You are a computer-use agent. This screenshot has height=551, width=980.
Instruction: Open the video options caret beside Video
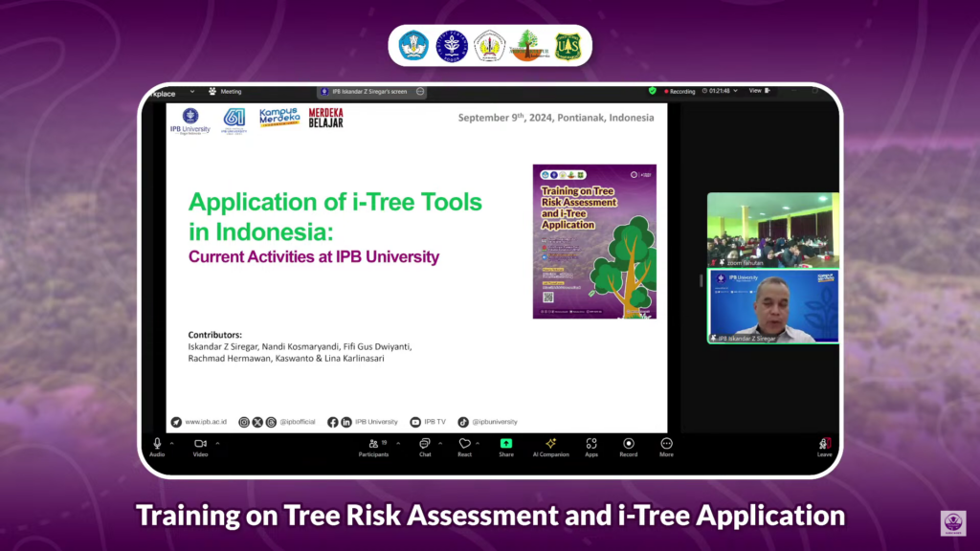click(217, 444)
